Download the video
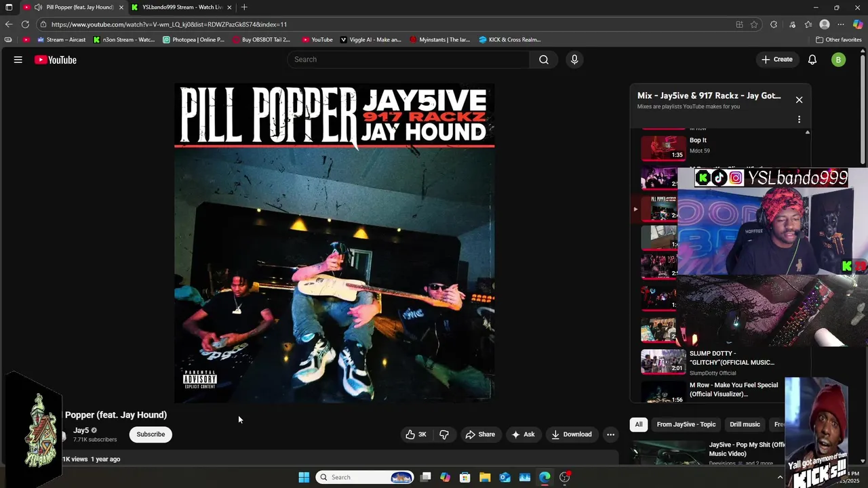Screen dimensions: 868x488 pyautogui.click(x=572, y=434)
